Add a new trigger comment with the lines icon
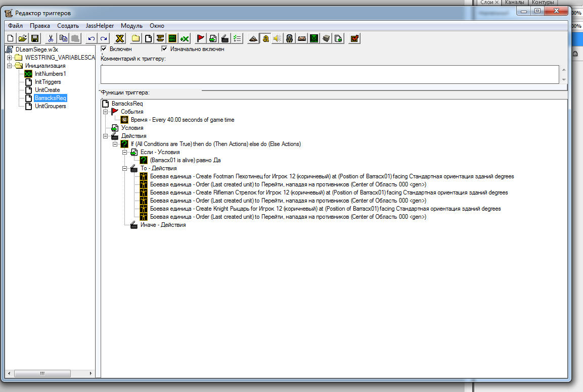Image resolution: width=583 pixels, height=392 pixels. point(160,38)
